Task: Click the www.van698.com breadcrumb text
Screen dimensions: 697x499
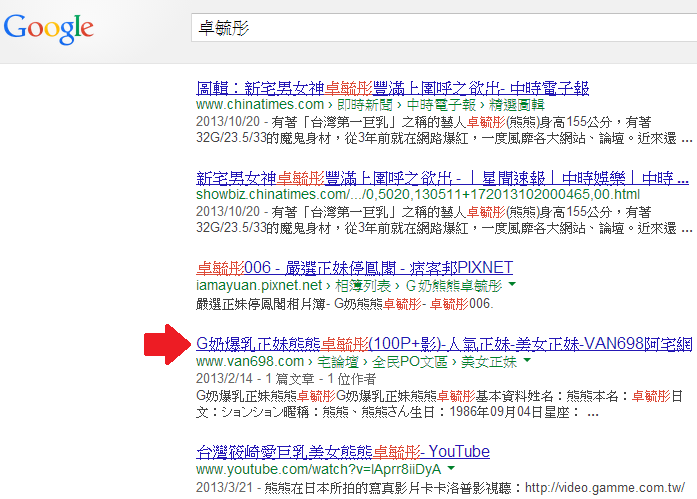Action: pos(357,362)
